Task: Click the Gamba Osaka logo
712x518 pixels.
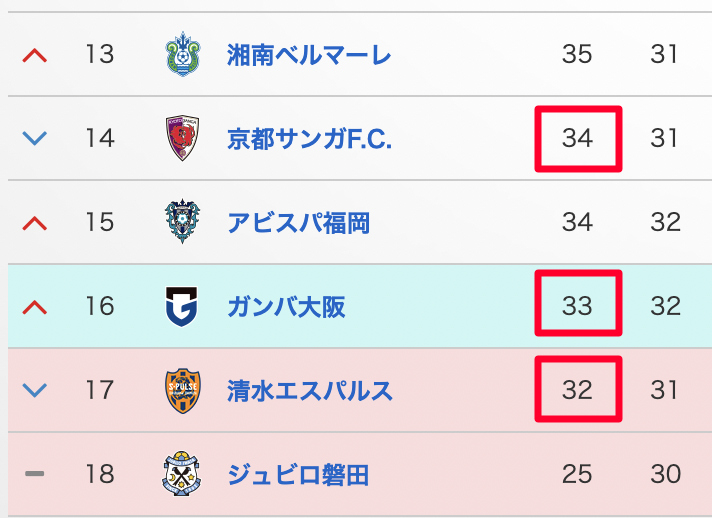Action: [183, 306]
